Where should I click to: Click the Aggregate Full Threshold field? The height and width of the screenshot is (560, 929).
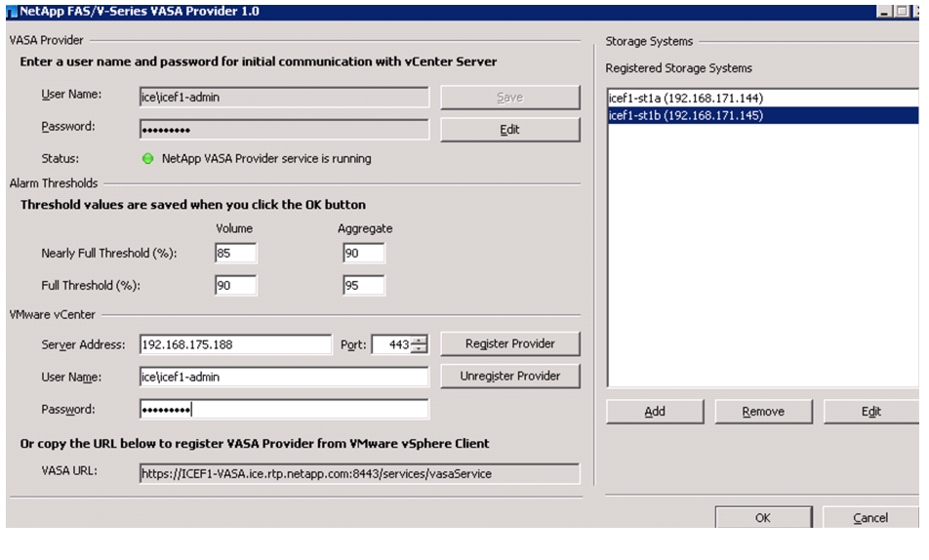tap(363, 285)
